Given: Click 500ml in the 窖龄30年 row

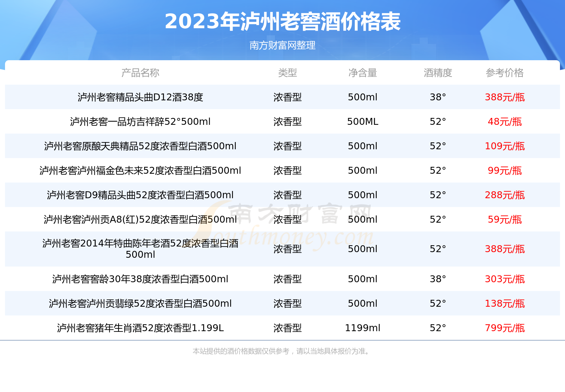Looking at the screenshot, I should coord(363,279).
